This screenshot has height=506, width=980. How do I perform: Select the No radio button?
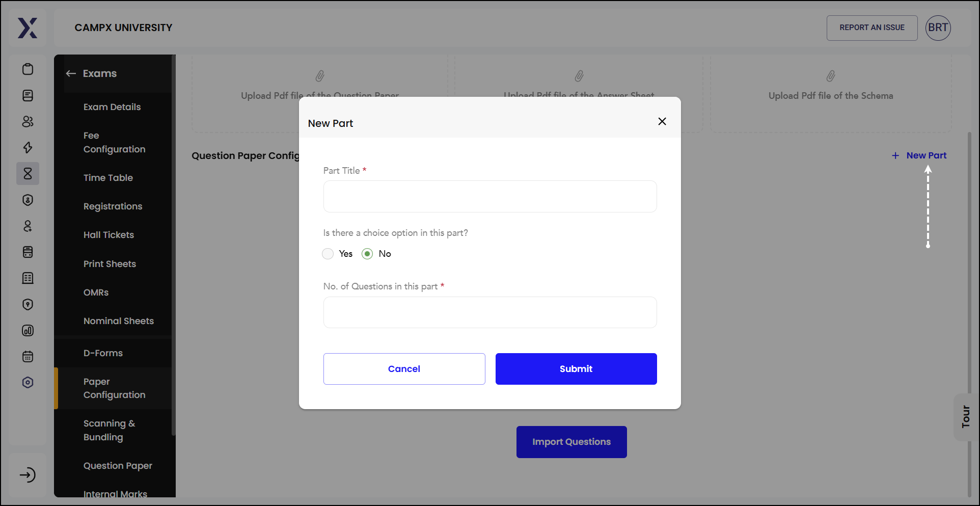click(x=367, y=254)
